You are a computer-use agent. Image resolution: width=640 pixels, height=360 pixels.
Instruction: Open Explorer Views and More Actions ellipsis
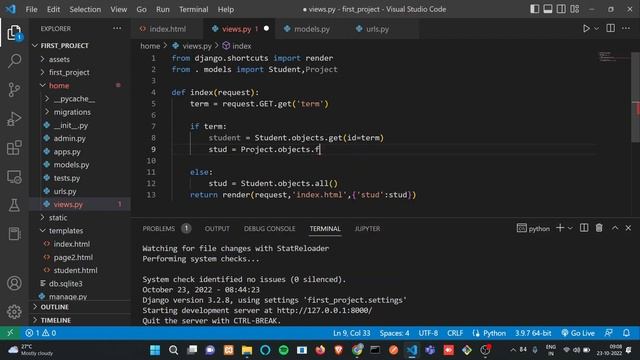coord(117,28)
